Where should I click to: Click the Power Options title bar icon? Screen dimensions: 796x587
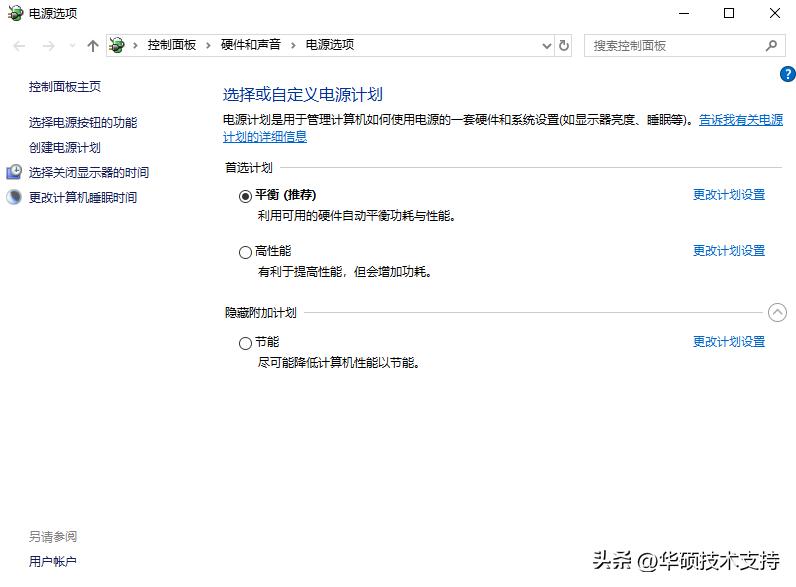coord(15,13)
